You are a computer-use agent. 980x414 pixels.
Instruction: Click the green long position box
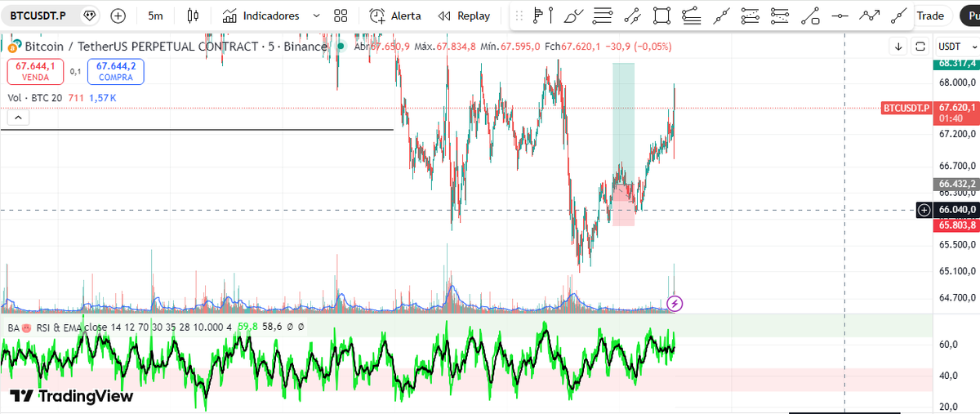(624, 122)
